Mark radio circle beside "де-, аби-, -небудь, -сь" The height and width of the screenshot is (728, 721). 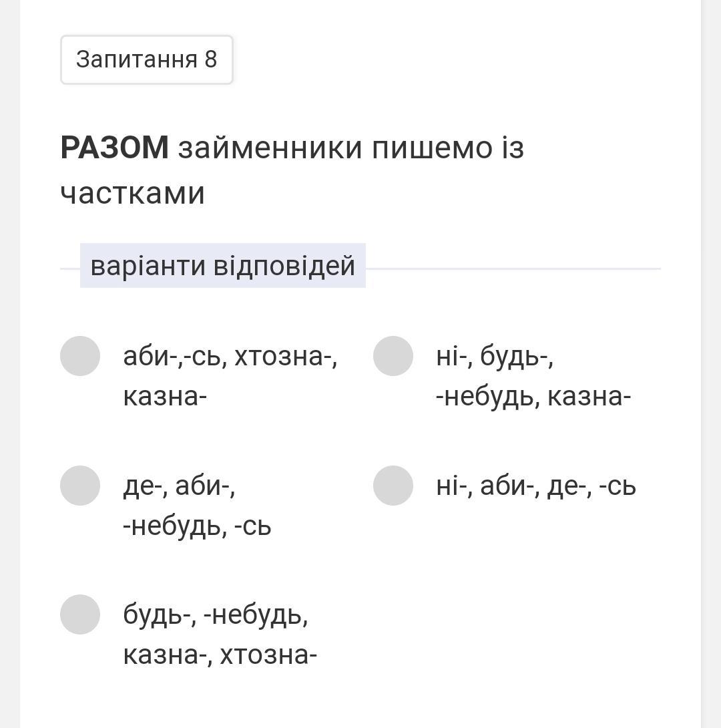[x=80, y=486]
